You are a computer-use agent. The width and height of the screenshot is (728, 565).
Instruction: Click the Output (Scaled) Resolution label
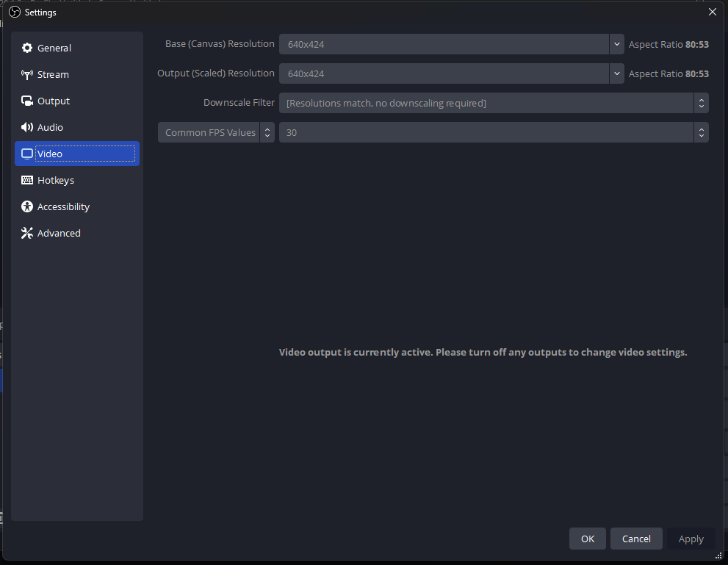pos(216,73)
